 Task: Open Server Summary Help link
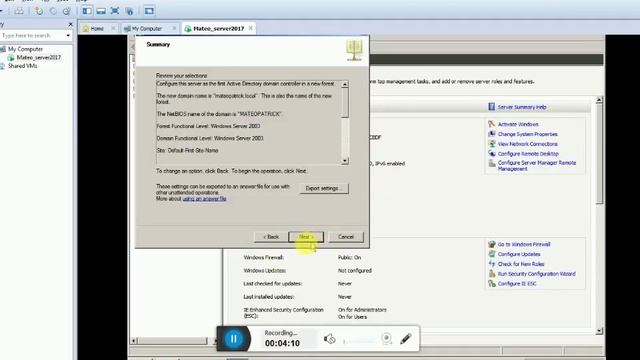[x=522, y=107]
